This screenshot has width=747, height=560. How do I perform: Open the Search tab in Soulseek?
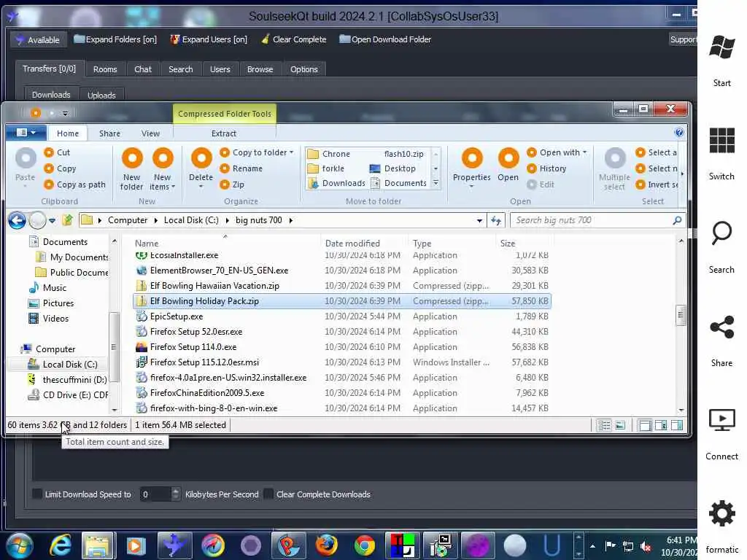(181, 69)
